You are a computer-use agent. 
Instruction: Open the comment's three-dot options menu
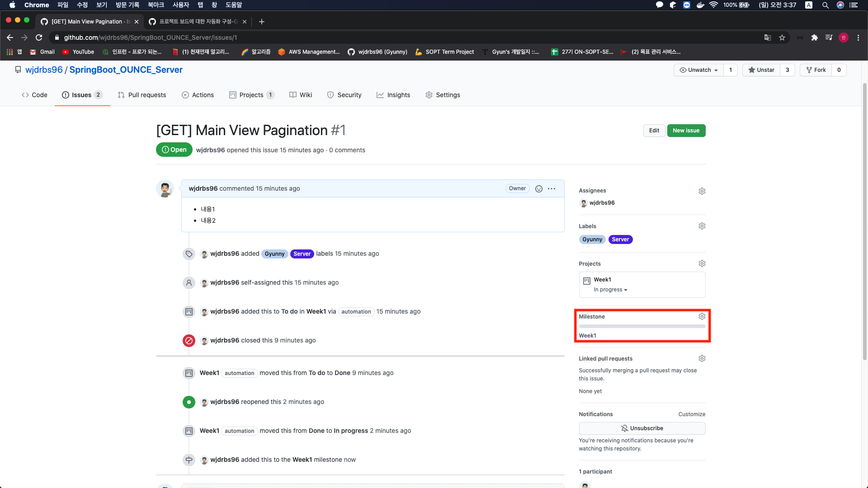(552, 189)
